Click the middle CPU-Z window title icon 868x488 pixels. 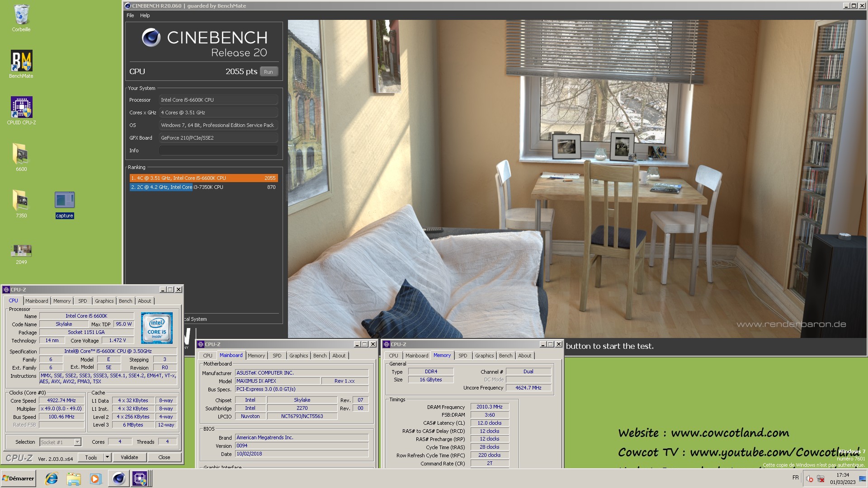click(201, 344)
